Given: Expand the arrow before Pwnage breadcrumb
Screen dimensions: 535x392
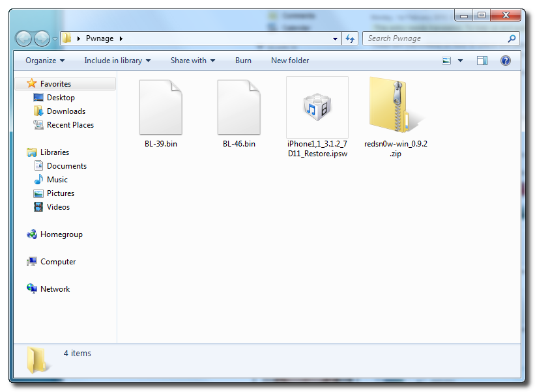Looking at the screenshot, I should point(79,38).
